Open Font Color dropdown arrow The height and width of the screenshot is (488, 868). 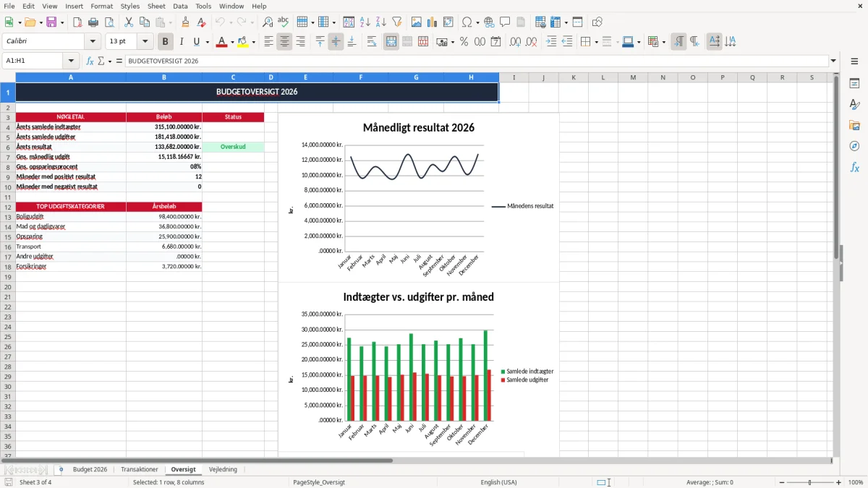pyautogui.click(x=231, y=42)
